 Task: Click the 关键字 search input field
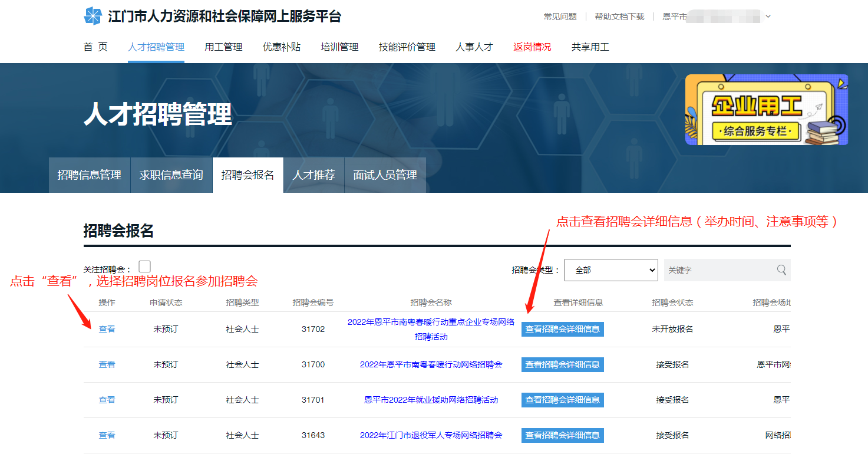[x=719, y=270]
